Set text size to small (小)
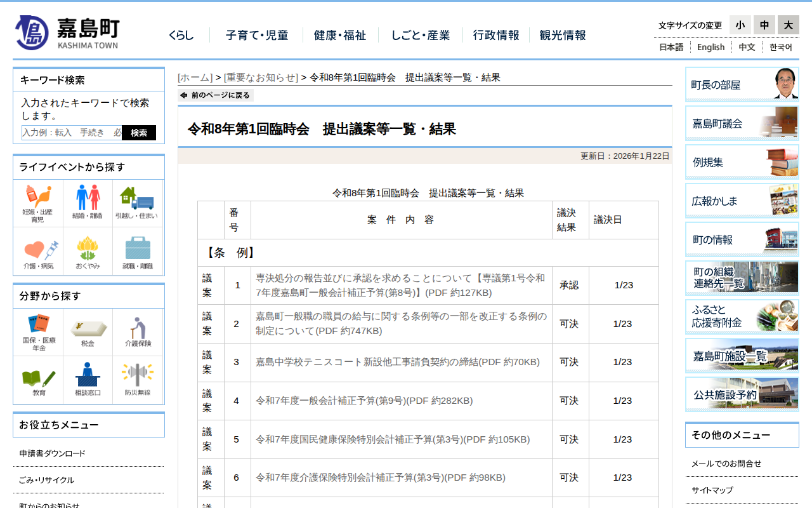The image size is (812, 508). pyautogui.click(x=740, y=25)
